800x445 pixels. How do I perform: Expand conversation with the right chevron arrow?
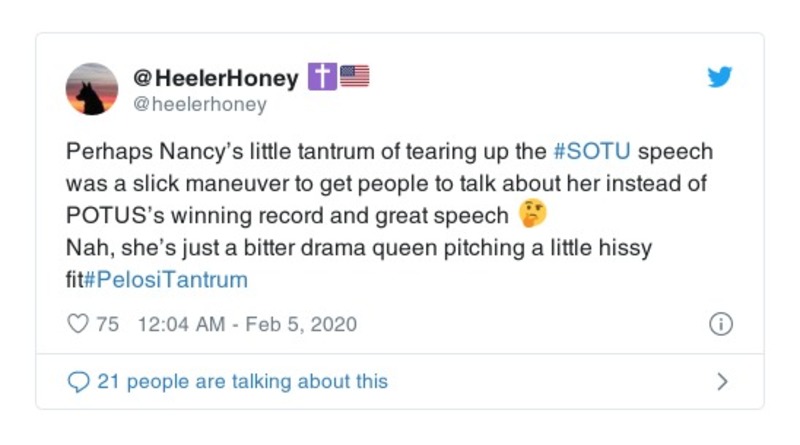[x=723, y=381]
